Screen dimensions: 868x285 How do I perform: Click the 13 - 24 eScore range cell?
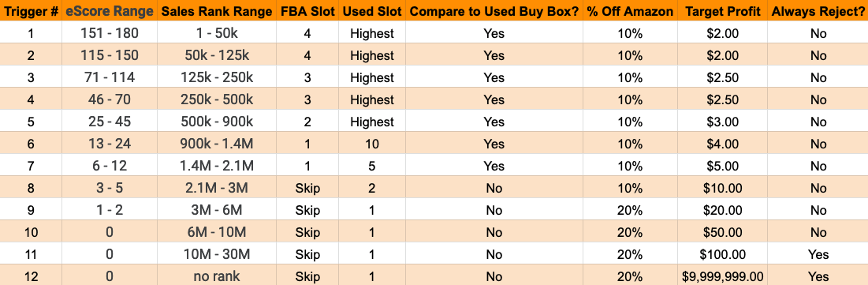point(109,144)
